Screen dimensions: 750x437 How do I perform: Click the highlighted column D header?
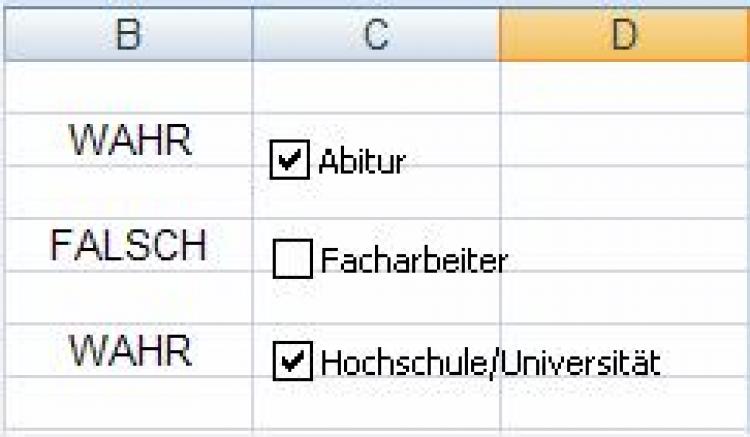[x=624, y=35]
